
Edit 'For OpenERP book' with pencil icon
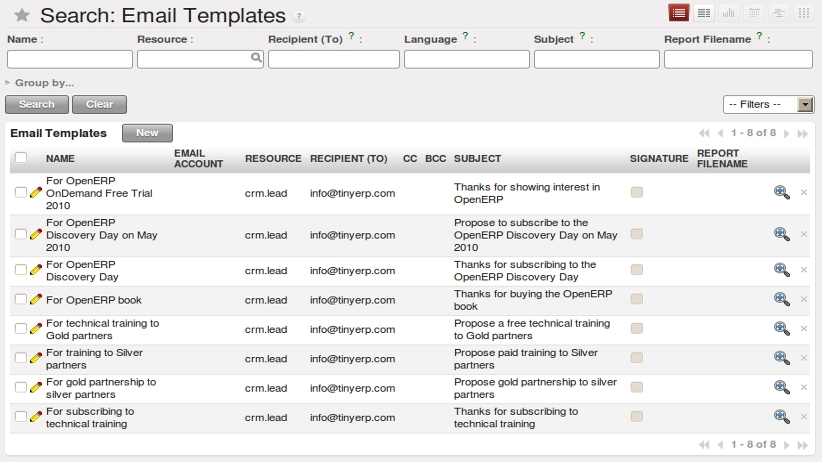click(36, 299)
